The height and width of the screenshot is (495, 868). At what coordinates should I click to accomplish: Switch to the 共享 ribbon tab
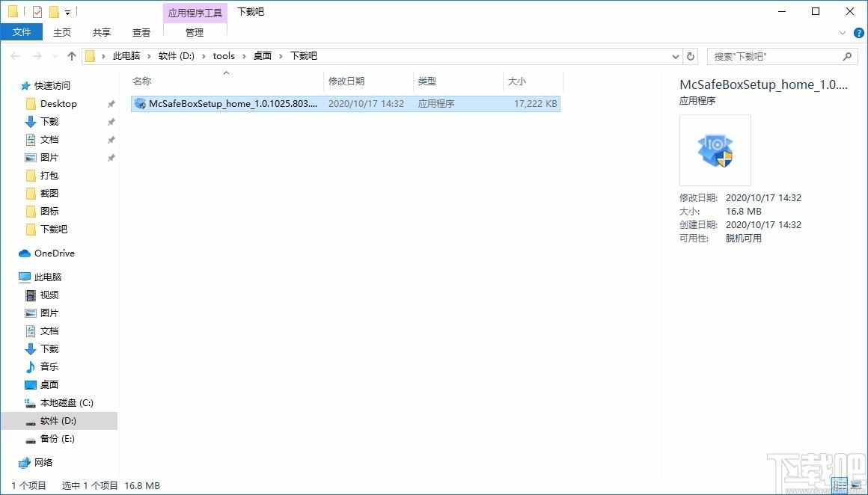coord(101,33)
